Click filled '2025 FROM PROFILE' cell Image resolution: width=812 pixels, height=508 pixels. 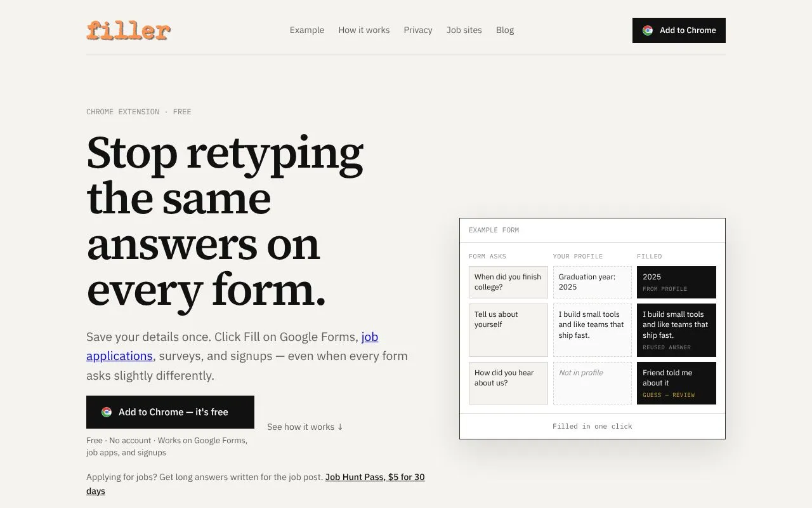676,282
